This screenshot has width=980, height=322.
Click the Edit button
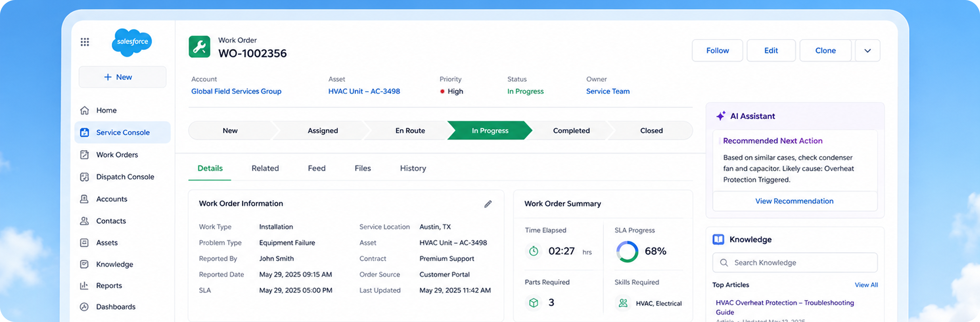coord(771,51)
